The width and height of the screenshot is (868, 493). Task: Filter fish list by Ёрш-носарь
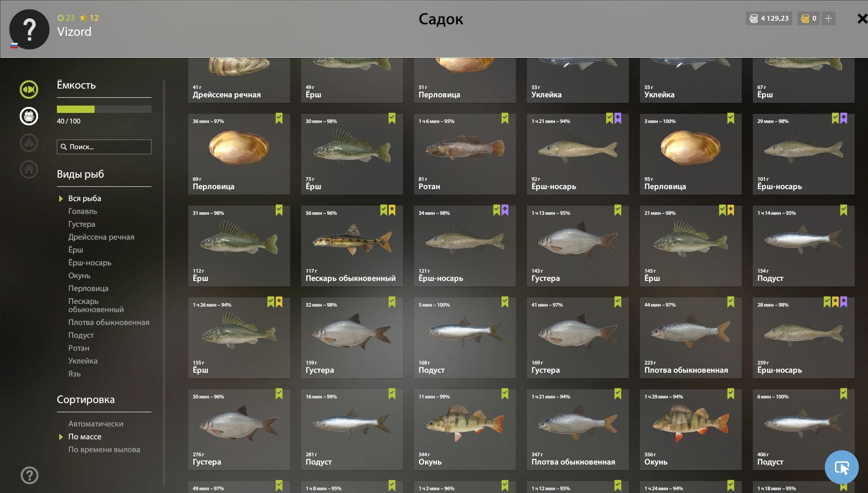(90, 263)
